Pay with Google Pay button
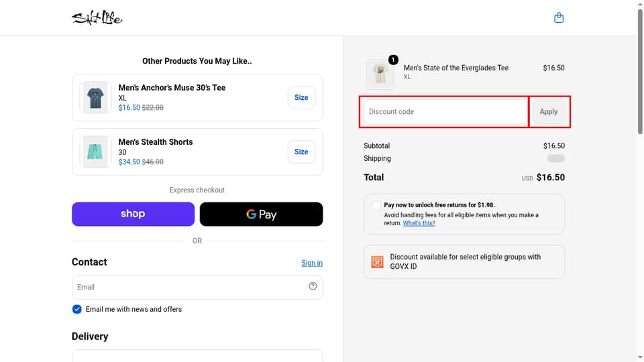The image size is (644, 362). tap(261, 214)
